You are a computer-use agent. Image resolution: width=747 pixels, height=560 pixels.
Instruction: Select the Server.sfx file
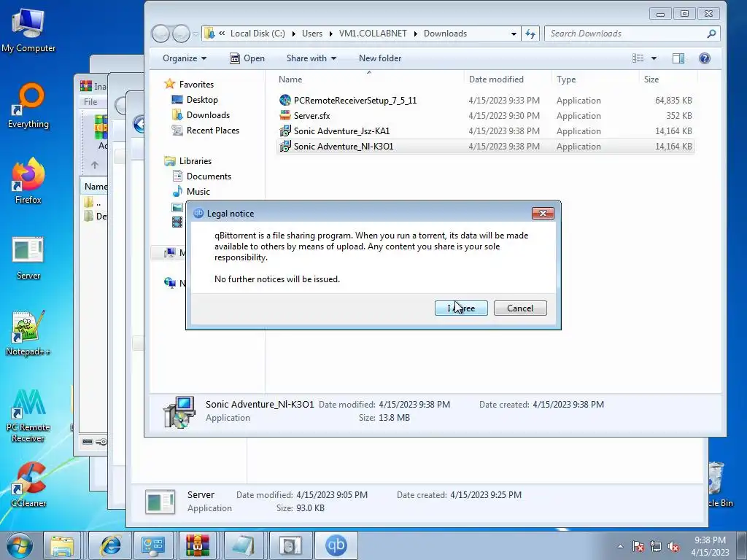(485, 116)
